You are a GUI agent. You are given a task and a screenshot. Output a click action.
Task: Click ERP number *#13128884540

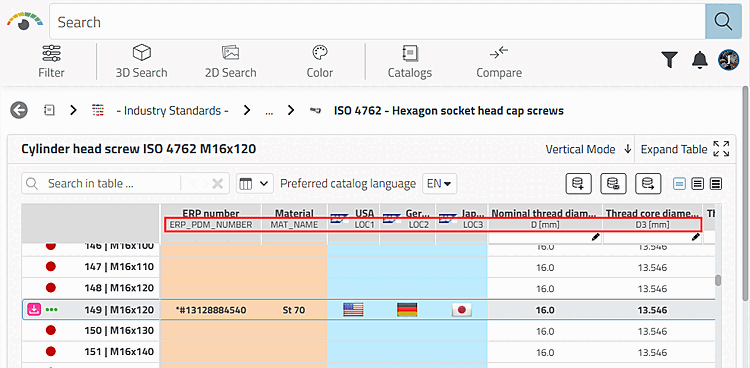(211, 310)
